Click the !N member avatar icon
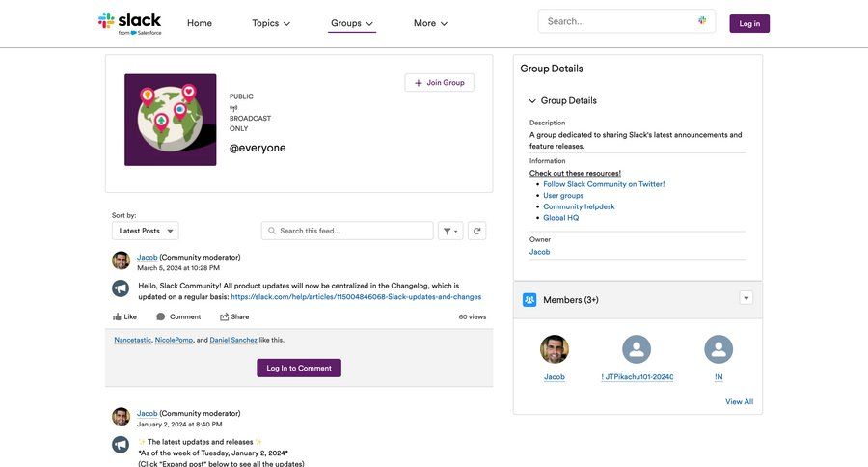This screenshot has width=868, height=467. tap(719, 349)
